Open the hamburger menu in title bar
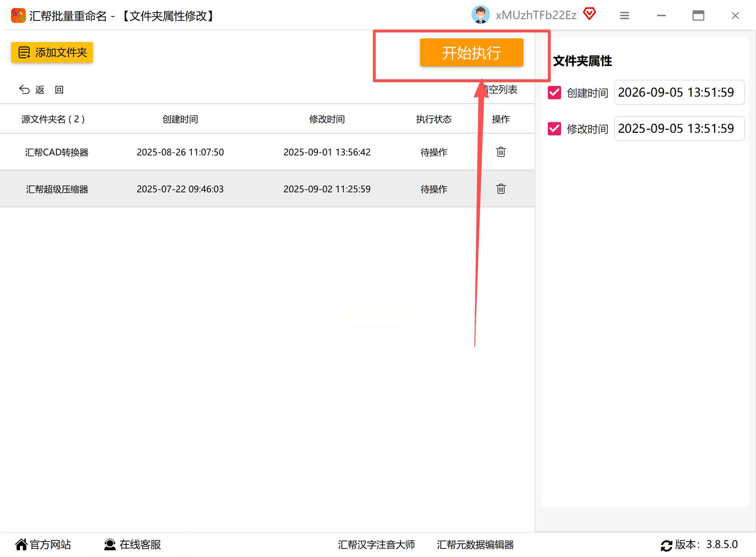756x557 pixels. coord(624,15)
